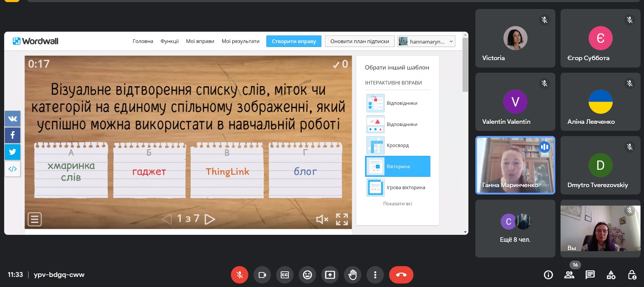Image resolution: width=644 pixels, height=287 pixels.
Task: Select answer card В ThingLink
Action: (x=227, y=170)
